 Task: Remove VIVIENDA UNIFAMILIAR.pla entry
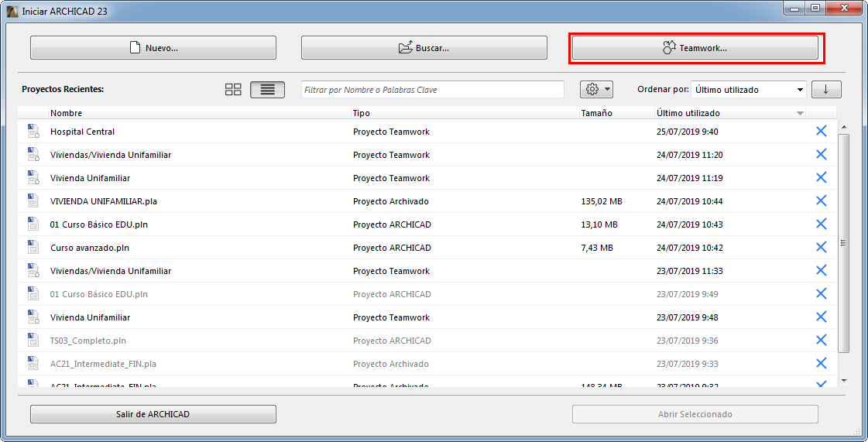coord(822,200)
